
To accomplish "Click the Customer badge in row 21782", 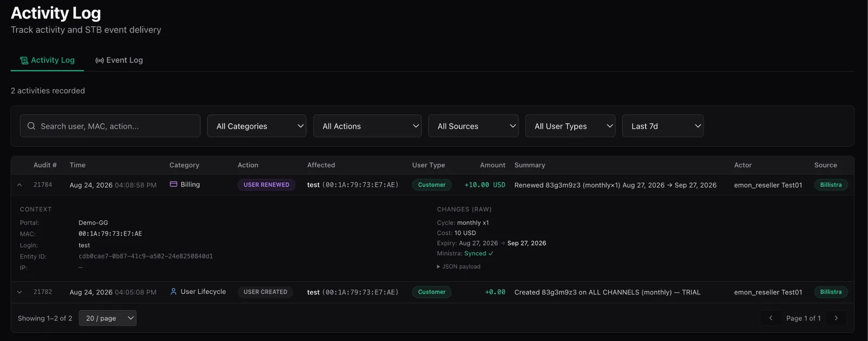I will click(432, 292).
